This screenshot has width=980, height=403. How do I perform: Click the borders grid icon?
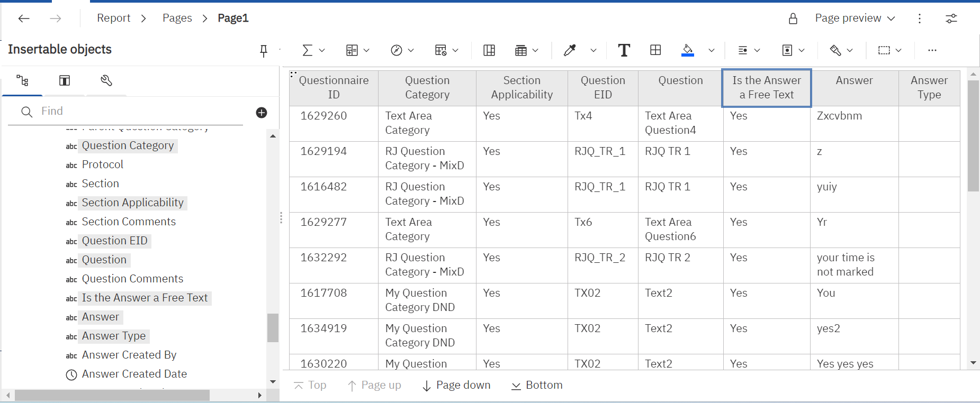click(x=655, y=50)
